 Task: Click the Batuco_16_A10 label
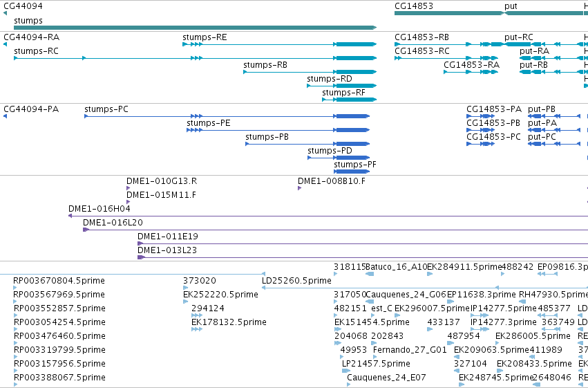(x=397, y=267)
